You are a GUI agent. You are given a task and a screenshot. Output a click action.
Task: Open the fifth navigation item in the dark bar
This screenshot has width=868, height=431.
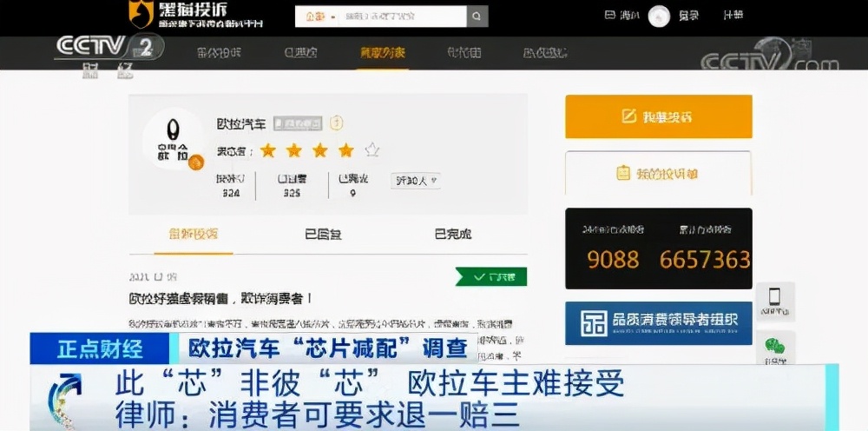tap(545, 53)
